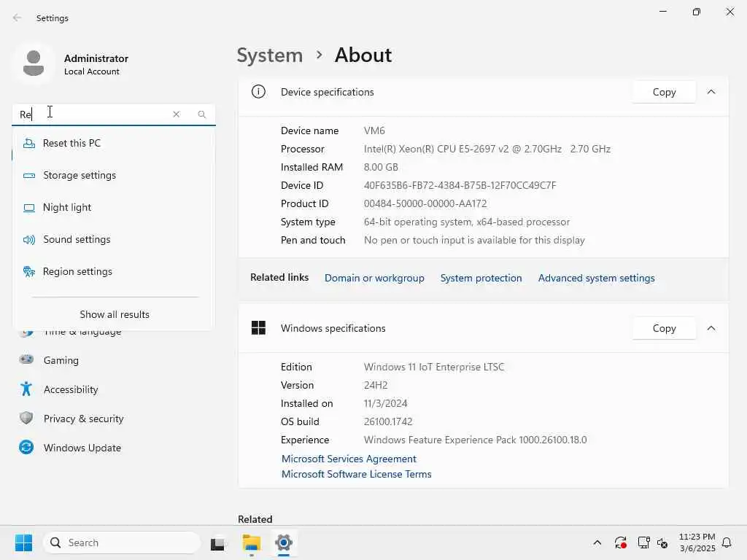Open Advanced system settings link
The width and height of the screenshot is (747, 560).
597,278
